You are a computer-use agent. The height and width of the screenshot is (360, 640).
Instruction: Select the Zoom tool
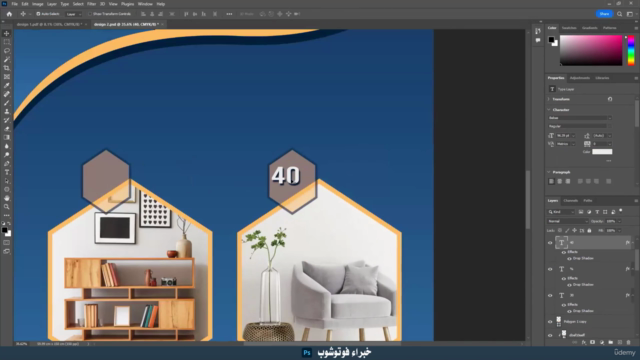7,207
